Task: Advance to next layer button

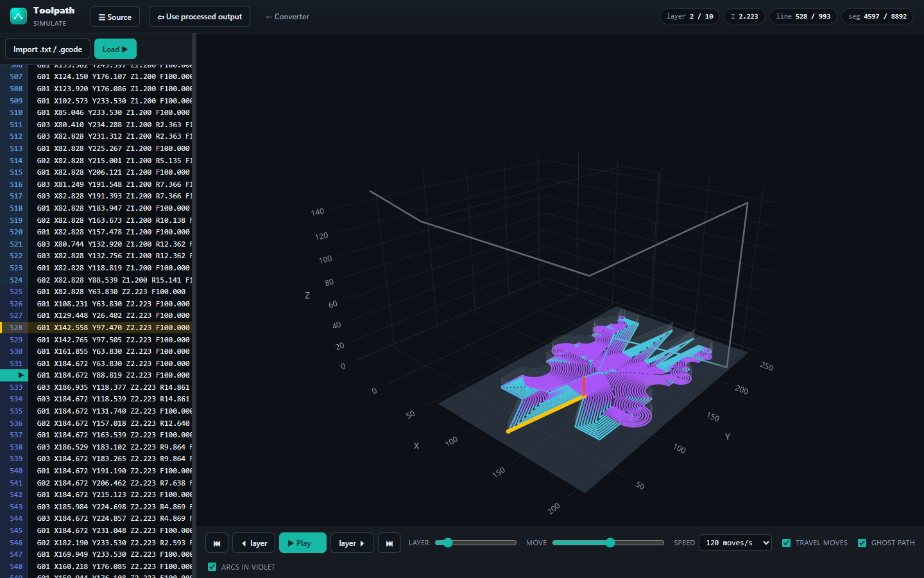Action: click(352, 543)
